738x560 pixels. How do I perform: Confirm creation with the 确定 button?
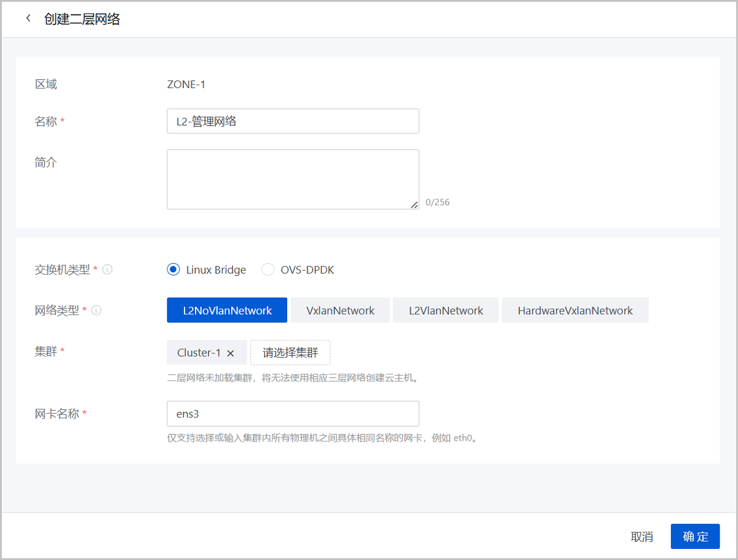695,536
